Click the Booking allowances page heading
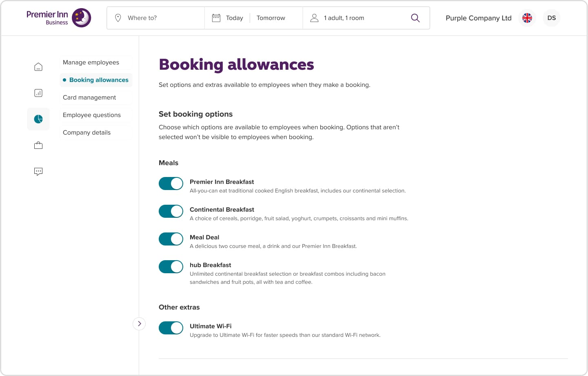Image resolution: width=588 pixels, height=376 pixels. coord(236,64)
